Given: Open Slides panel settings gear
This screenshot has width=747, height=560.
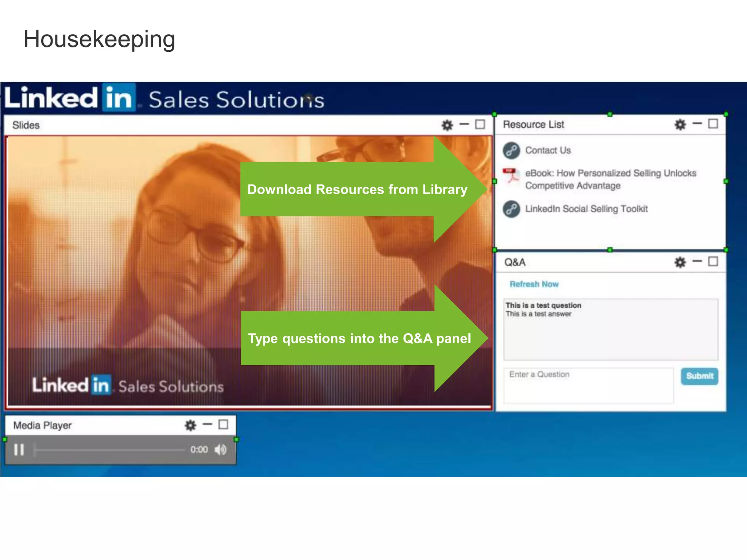Looking at the screenshot, I should pos(447,125).
